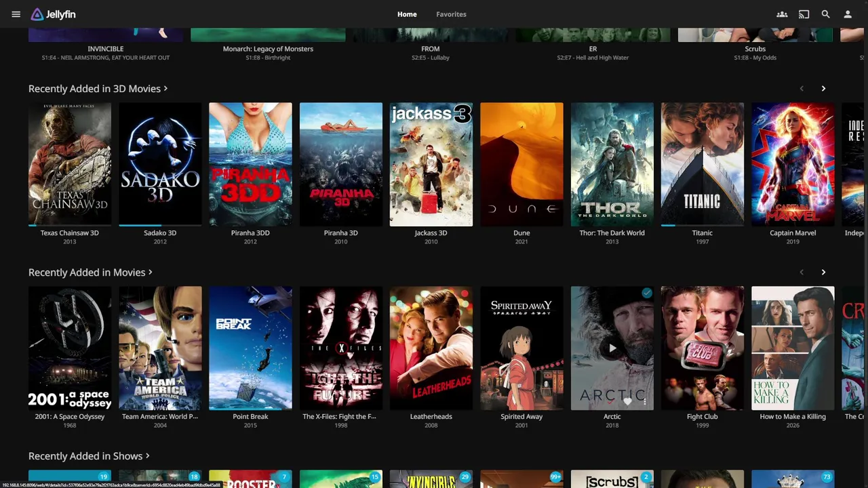Click the FROM series title link
The width and height of the screenshot is (868, 488).
pos(431,49)
